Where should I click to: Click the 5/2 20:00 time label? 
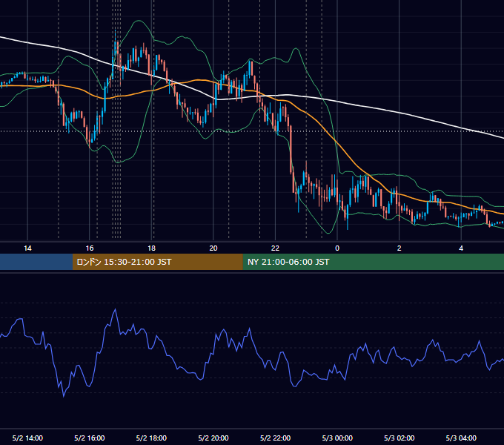[213, 438]
